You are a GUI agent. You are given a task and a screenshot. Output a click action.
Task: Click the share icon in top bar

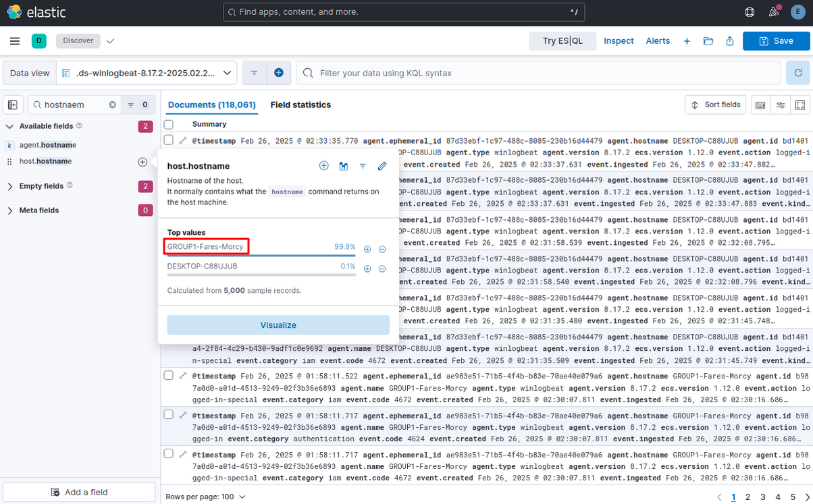(x=730, y=41)
